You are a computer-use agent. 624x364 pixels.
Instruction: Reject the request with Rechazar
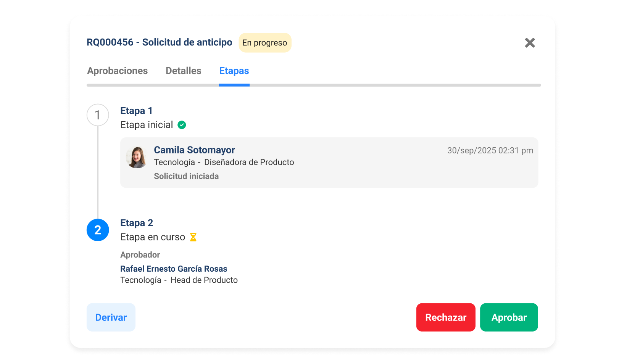[x=445, y=317]
